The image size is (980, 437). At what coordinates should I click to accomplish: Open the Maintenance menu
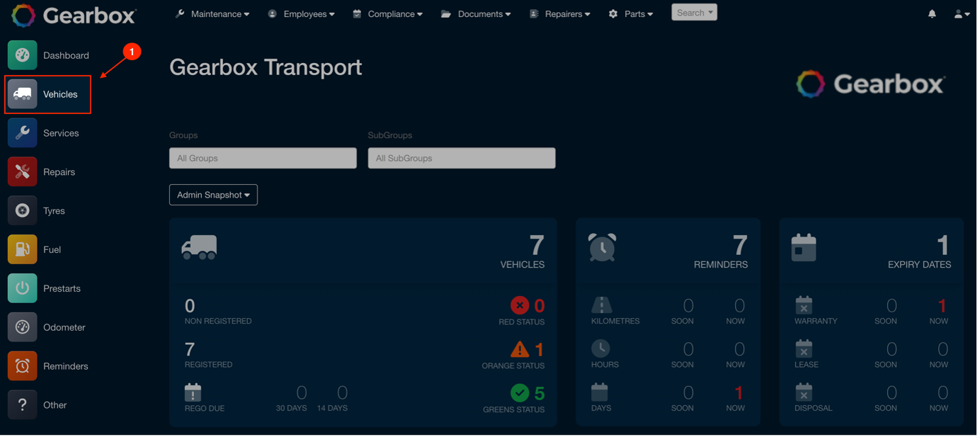[212, 13]
